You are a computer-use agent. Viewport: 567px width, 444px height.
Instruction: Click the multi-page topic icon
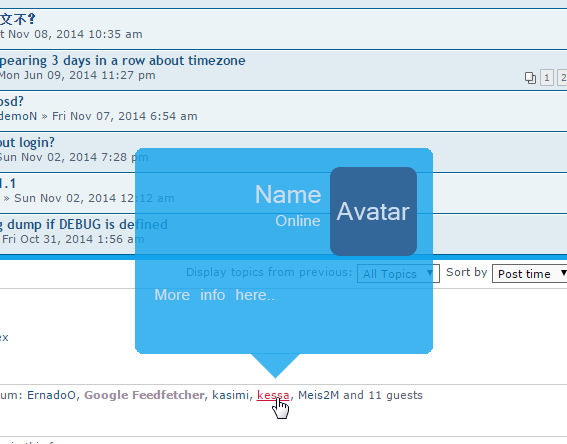coord(530,78)
